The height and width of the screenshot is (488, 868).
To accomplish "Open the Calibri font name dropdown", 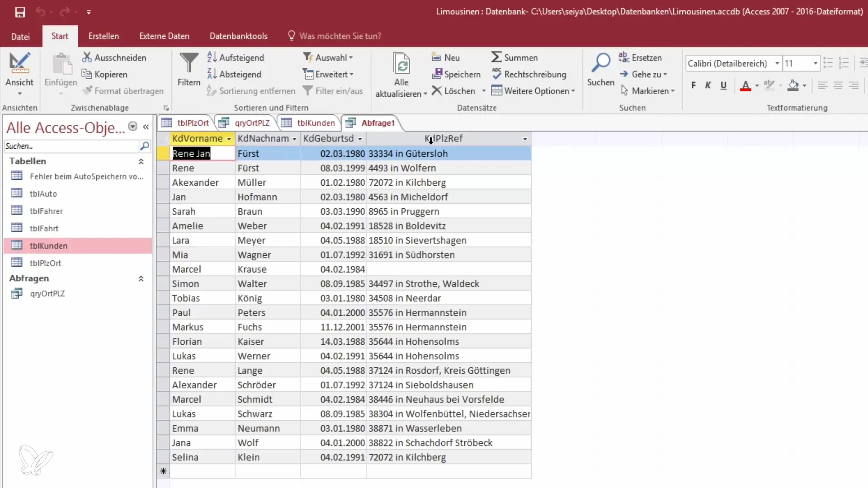I will coord(777,63).
